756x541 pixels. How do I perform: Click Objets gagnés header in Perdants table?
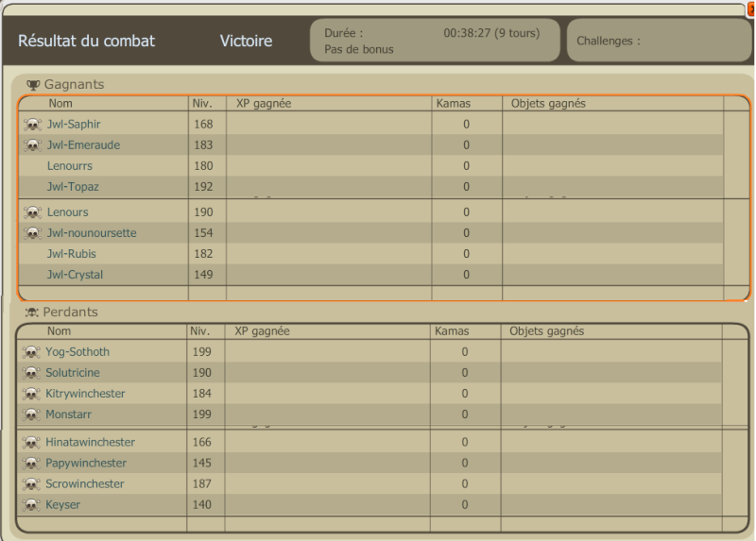[x=547, y=331]
